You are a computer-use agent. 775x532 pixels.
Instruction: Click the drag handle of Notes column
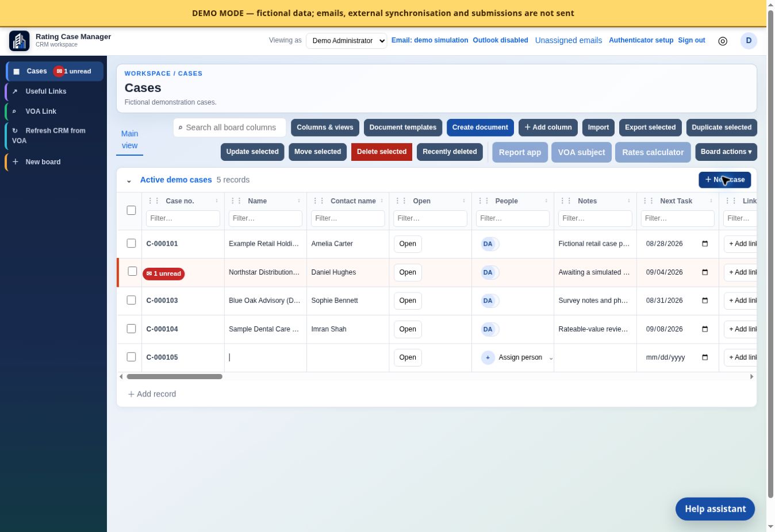(566, 201)
